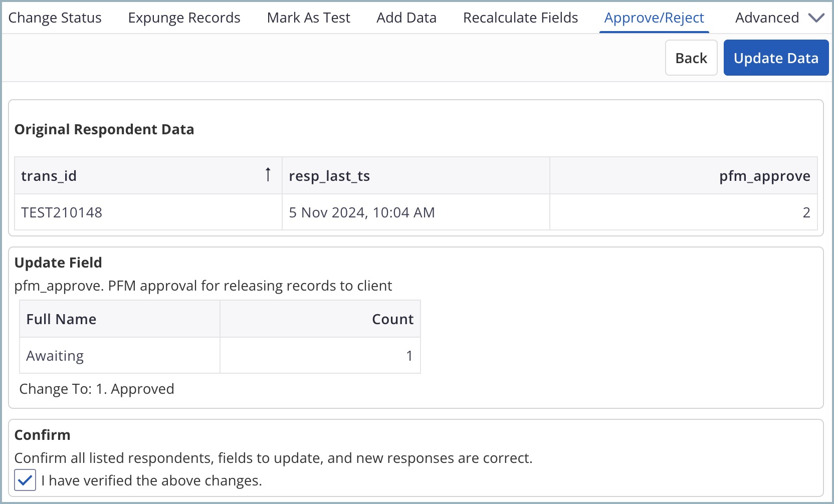Go to Recalculate Fields tab
This screenshot has width=834, height=504.
(x=520, y=18)
